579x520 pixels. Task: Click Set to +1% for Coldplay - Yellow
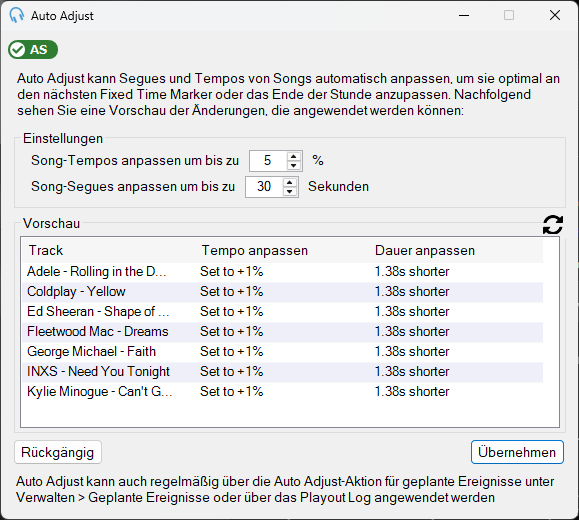click(232, 291)
